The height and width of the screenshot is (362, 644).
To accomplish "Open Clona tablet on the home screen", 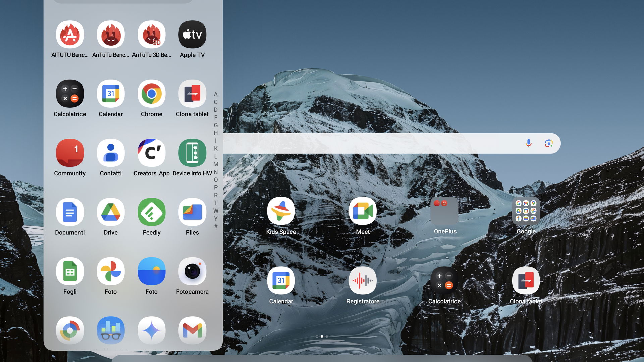I will coord(526,281).
